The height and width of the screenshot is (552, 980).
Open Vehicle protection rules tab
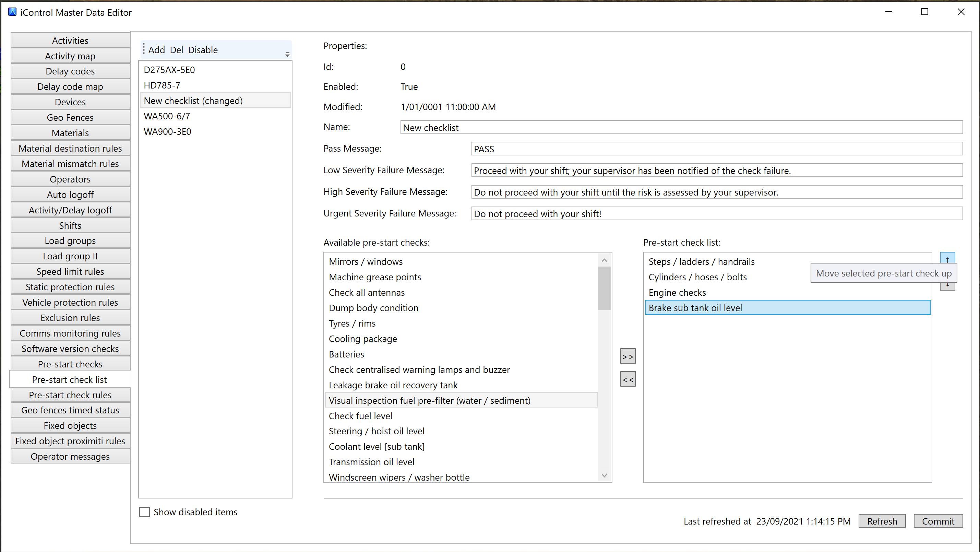70,302
